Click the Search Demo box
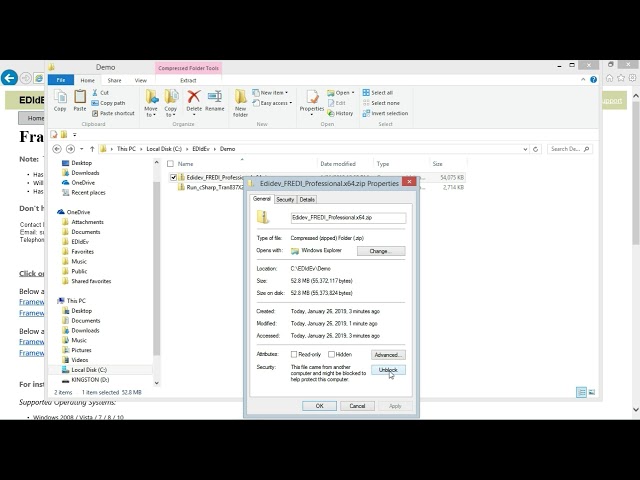Screen dimensions: 640x480 click(570, 149)
